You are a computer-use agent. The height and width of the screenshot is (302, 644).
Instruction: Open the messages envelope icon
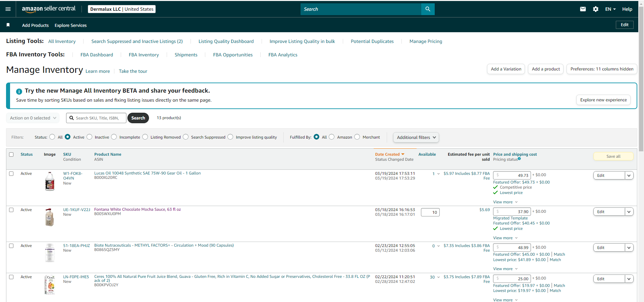tap(583, 9)
